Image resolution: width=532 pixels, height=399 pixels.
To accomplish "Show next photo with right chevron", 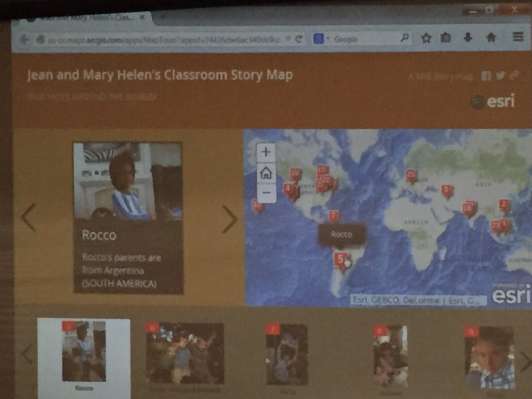I will pyautogui.click(x=229, y=219).
